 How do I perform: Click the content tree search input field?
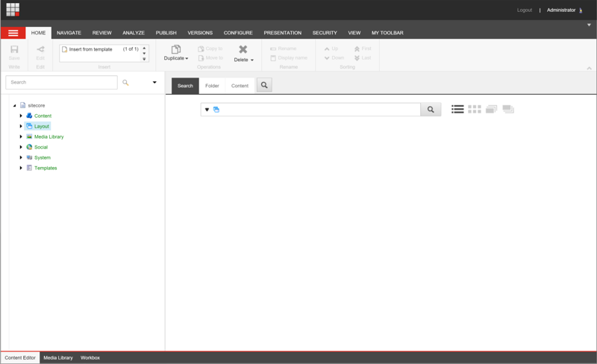61,82
